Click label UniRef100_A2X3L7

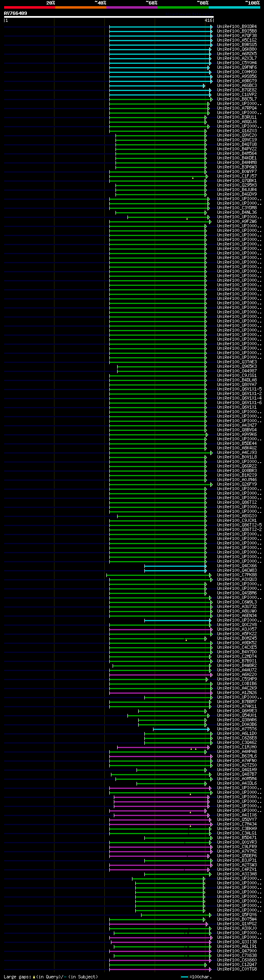237,58
